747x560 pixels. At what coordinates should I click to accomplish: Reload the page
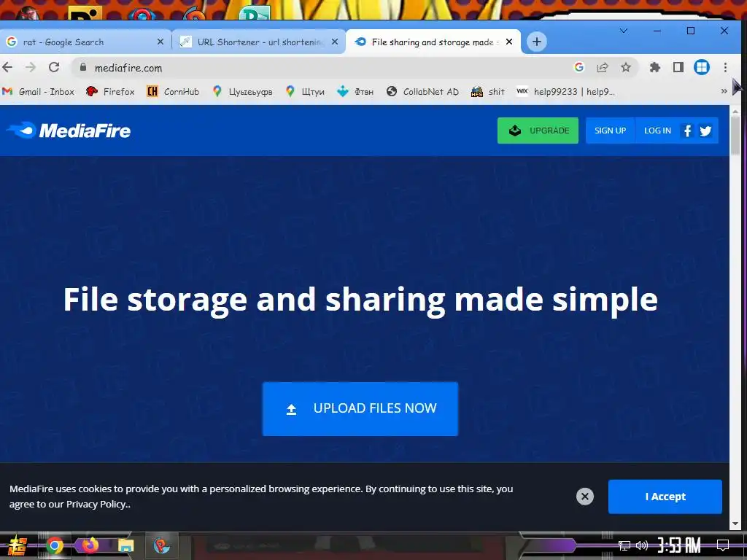coord(54,68)
